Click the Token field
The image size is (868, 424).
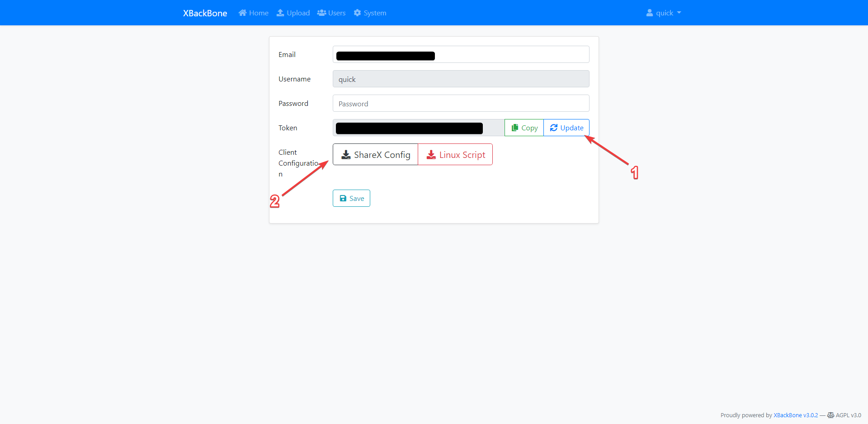419,128
